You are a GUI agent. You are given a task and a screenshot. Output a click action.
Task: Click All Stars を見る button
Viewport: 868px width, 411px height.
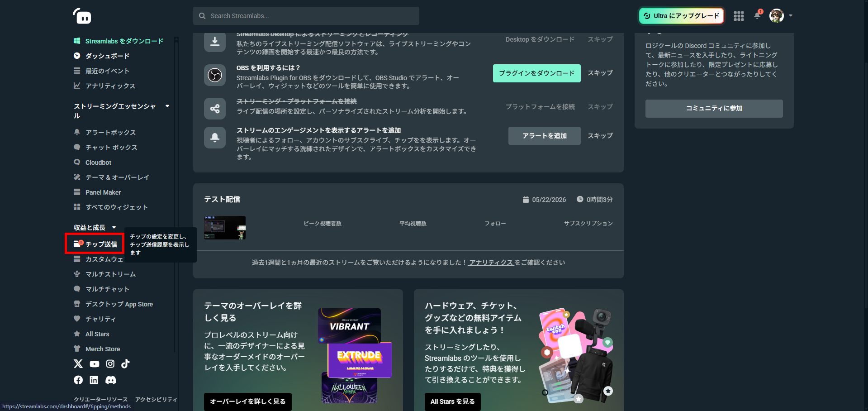453,402
